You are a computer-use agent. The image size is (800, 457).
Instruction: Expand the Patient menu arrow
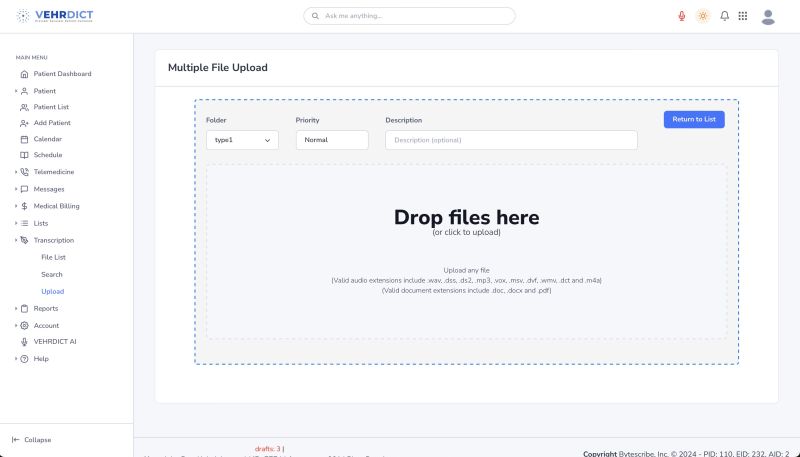tap(16, 91)
